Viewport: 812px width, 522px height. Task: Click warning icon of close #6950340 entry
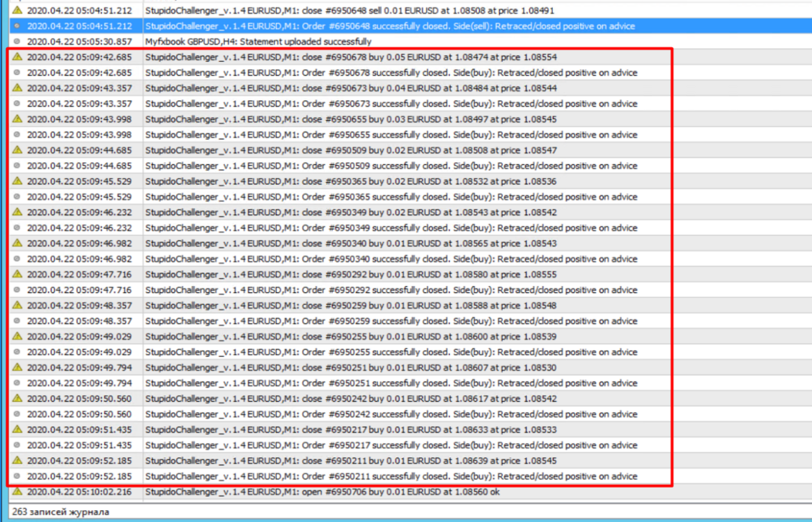tap(17, 243)
